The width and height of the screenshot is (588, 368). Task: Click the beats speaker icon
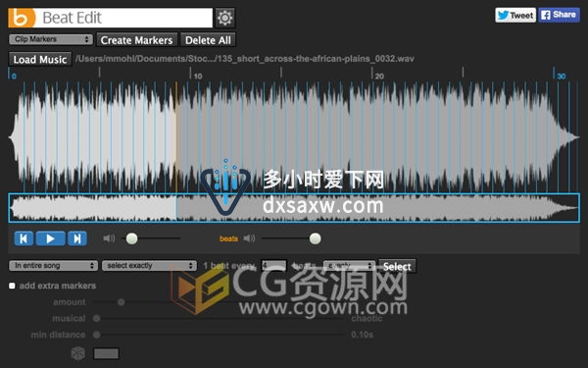coord(249,238)
